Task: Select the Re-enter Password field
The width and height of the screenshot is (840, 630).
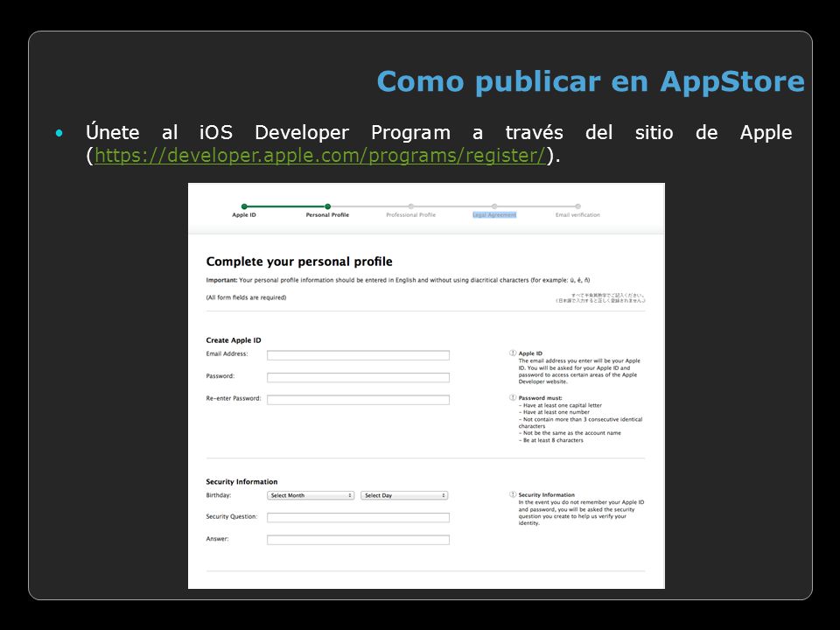Action: [x=358, y=400]
